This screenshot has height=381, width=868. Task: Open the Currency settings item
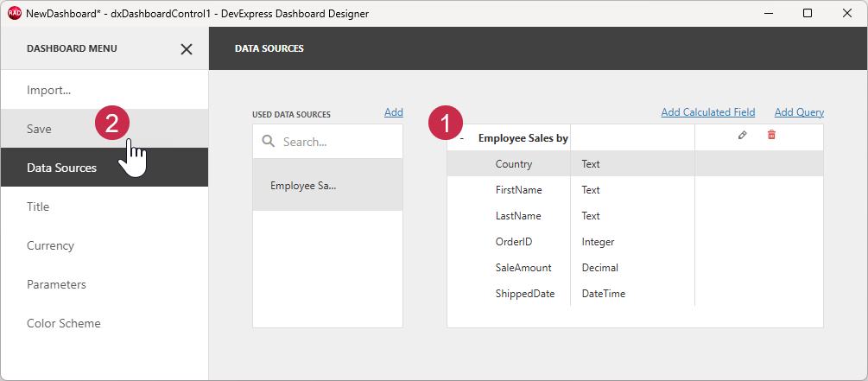[x=105, y=245]
